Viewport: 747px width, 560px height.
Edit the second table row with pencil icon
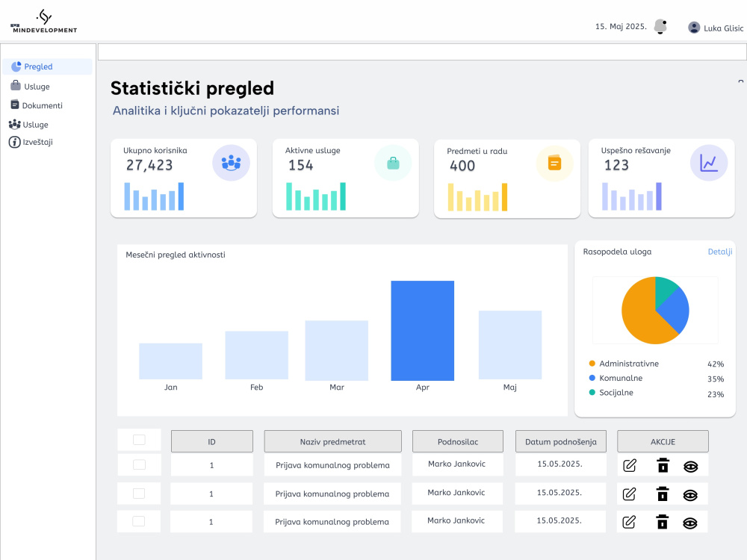(629, 494)
